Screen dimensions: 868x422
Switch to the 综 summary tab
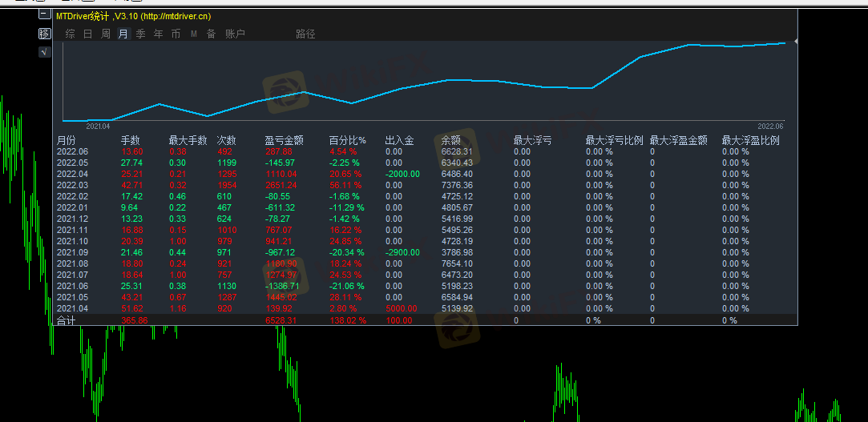71,34
